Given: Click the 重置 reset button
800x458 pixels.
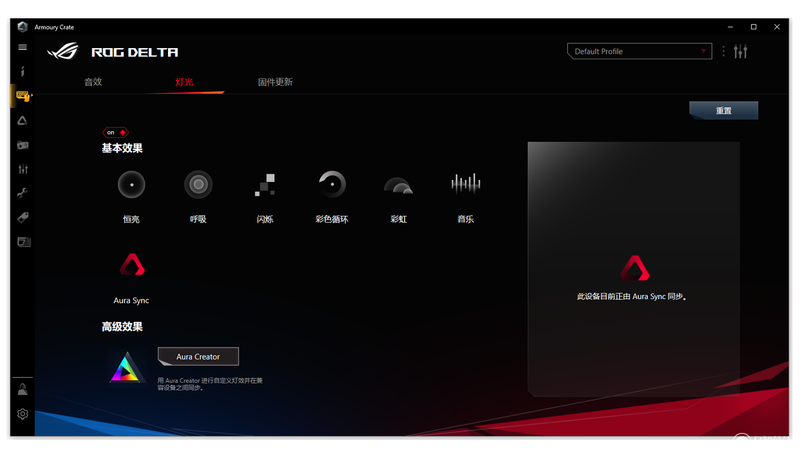Looking at the screenshot, I should pyautogui.click(x=723, y=110).
